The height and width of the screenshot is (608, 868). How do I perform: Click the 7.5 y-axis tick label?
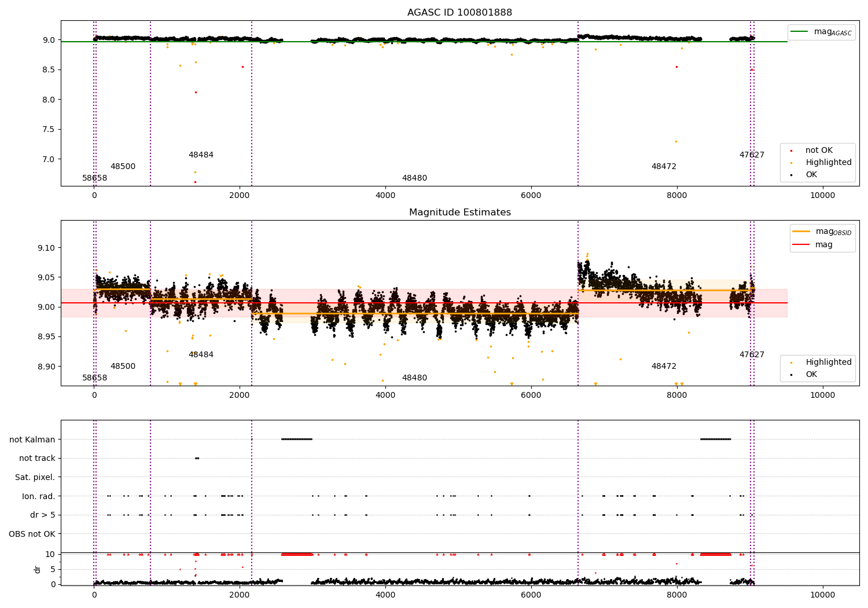(49, 130)
